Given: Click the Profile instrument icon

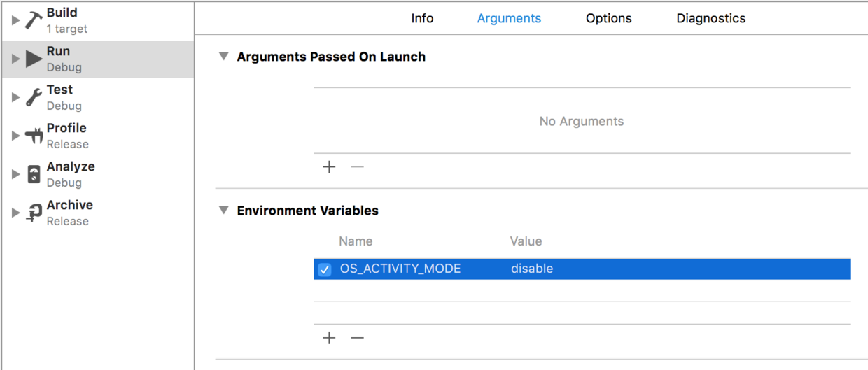Looking at the screenshot, I should pyautogui.click(x=34, y=136).
